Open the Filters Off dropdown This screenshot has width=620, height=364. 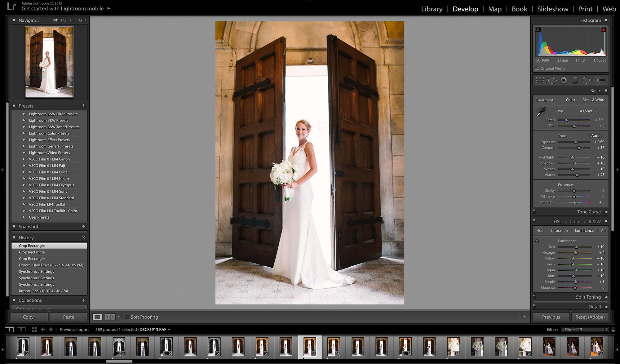click(585, 330)
